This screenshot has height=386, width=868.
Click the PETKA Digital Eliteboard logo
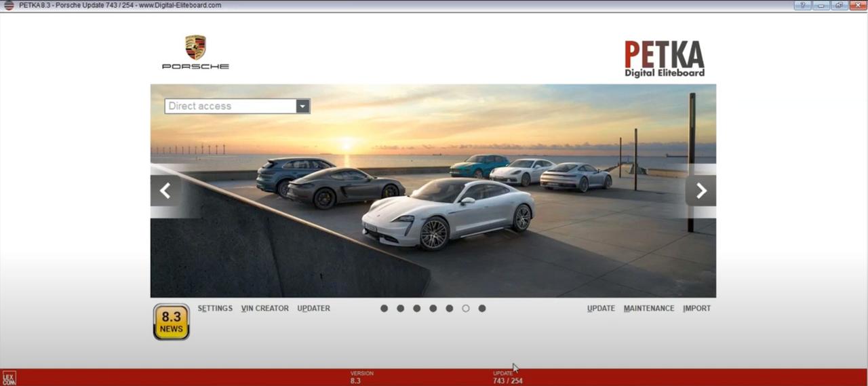click(665, 59)
